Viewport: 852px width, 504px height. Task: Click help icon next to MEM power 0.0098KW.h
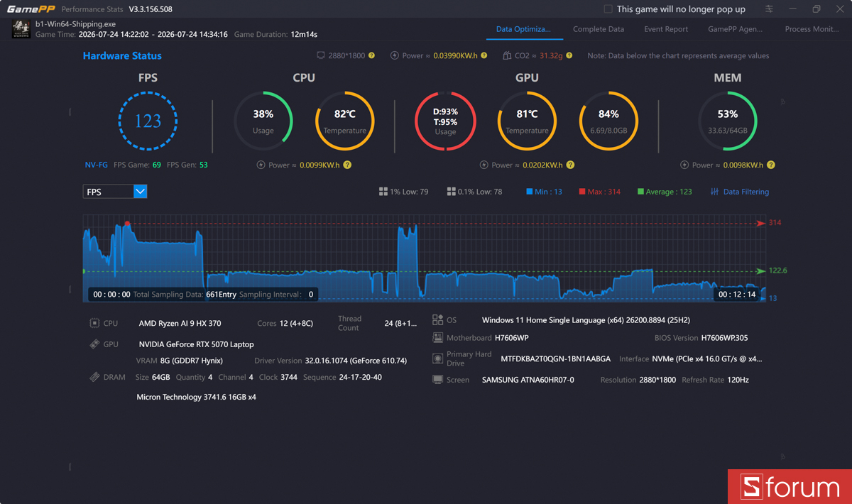tap(771, 165)
